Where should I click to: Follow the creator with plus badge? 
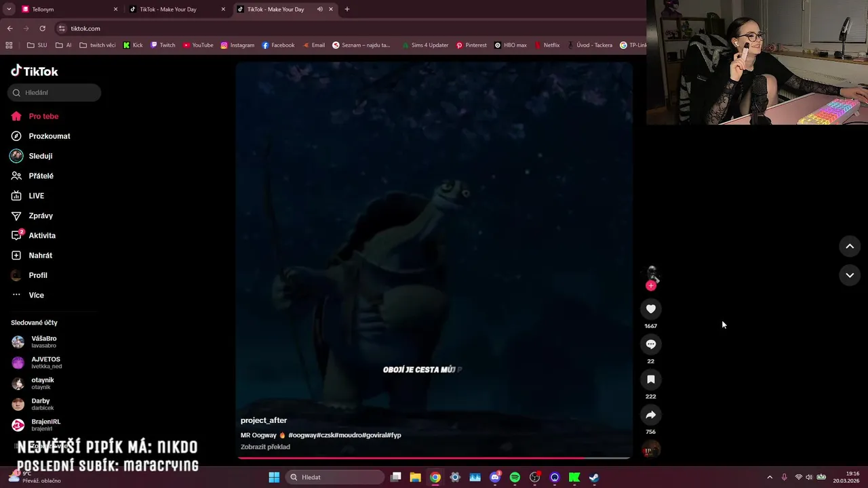point(651,286)
